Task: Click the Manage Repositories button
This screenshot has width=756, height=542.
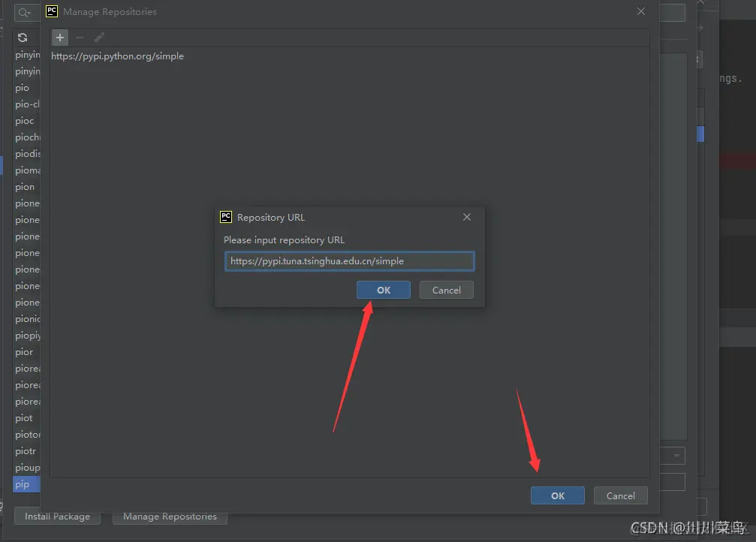Action: point(170,516)
